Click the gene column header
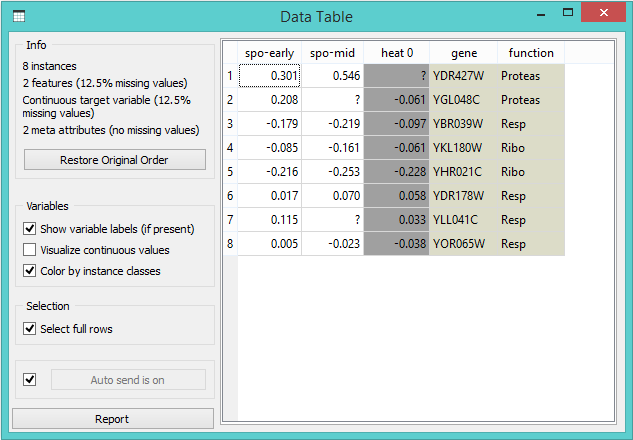 pyautogui.click(x=463, y=52)
